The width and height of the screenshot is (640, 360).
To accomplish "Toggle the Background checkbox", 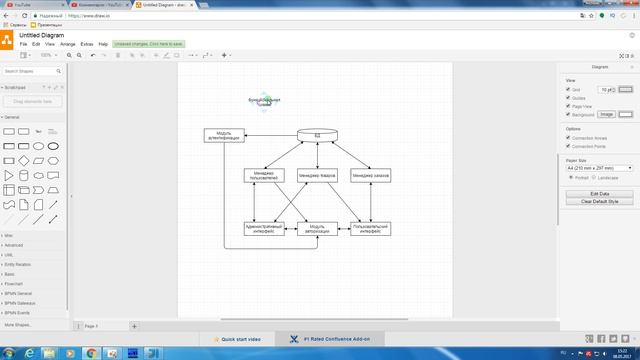I will [x=568, y=114].
